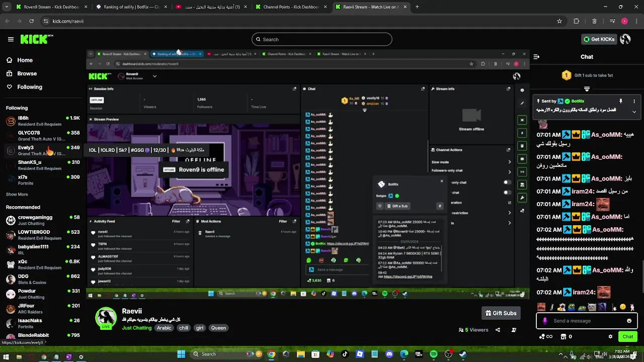
Task: Open recommended channel LOWTIERGOD
Action: click(x=43, y=235)
